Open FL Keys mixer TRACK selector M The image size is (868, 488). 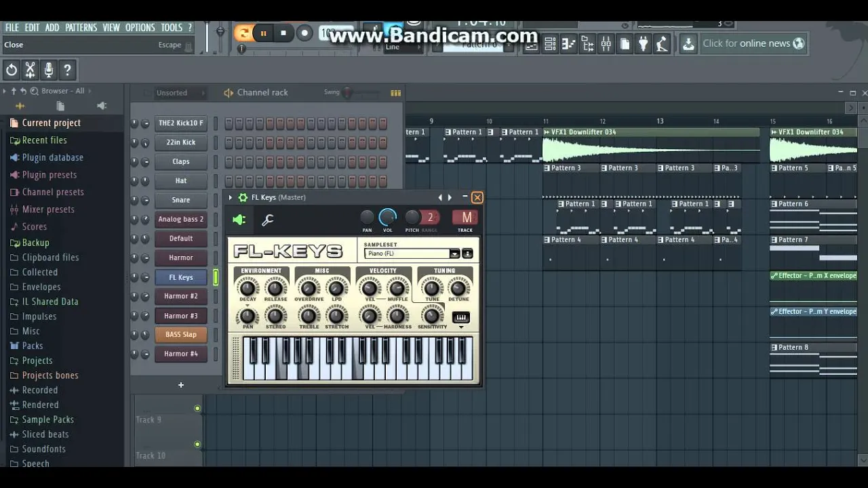(467, 217)
